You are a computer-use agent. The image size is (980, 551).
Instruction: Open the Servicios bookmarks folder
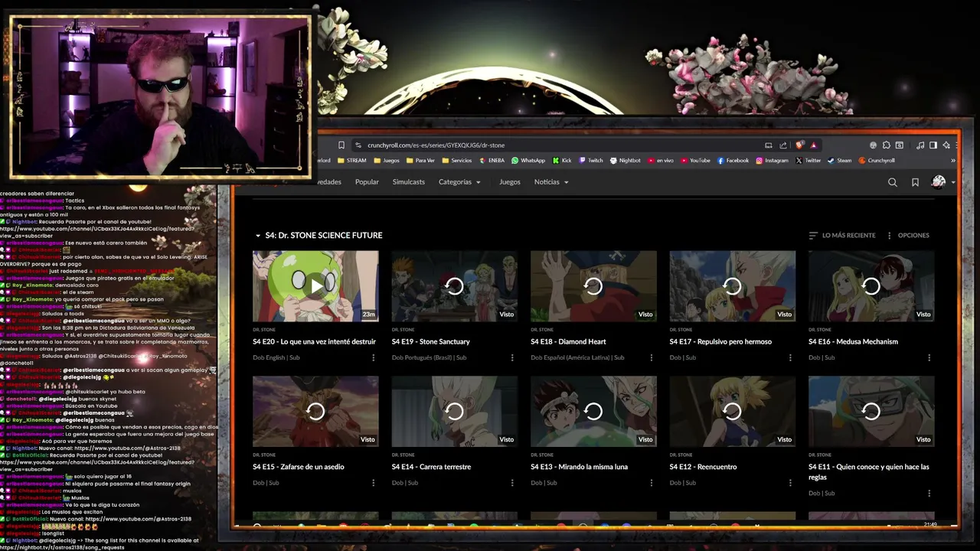457,161
